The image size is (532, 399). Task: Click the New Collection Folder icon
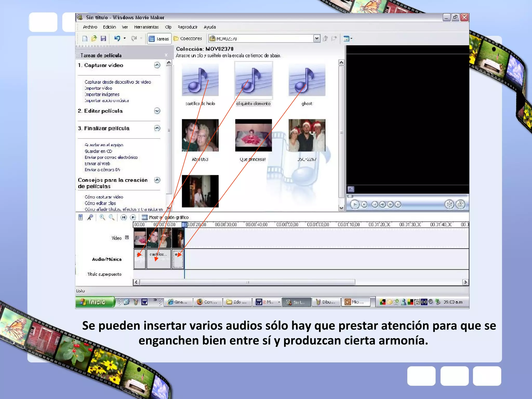[334, 39]
